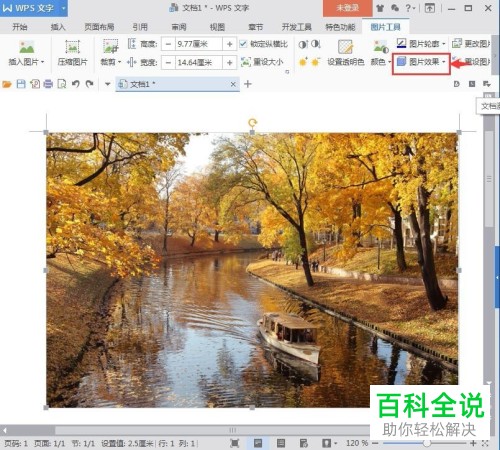Open the 页面布局 (Page Layout) tab
500x450 pixels.
tap(99, 27)
